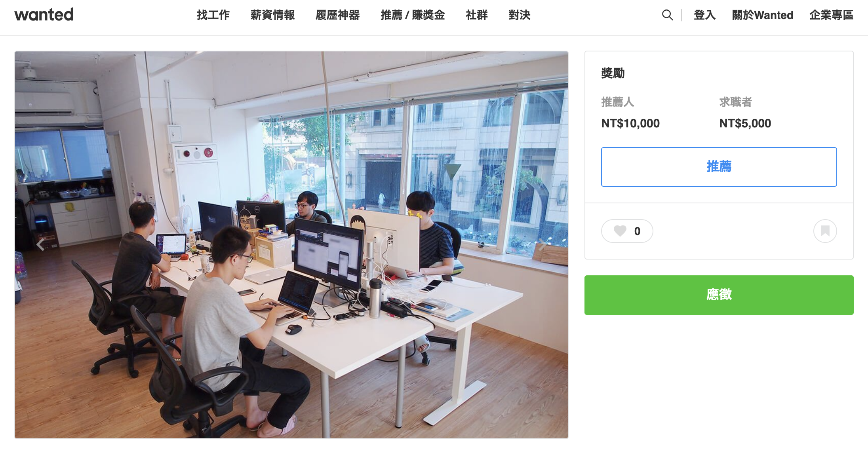Open 企業專區 link
868x451 pixels.
pyautogui.click(x=831, y=15)
